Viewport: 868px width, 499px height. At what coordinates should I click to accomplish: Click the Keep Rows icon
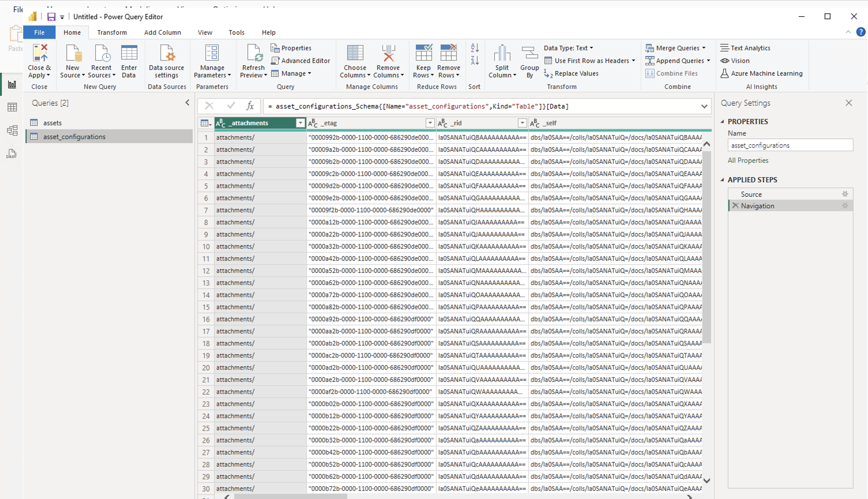coord(424,53)
